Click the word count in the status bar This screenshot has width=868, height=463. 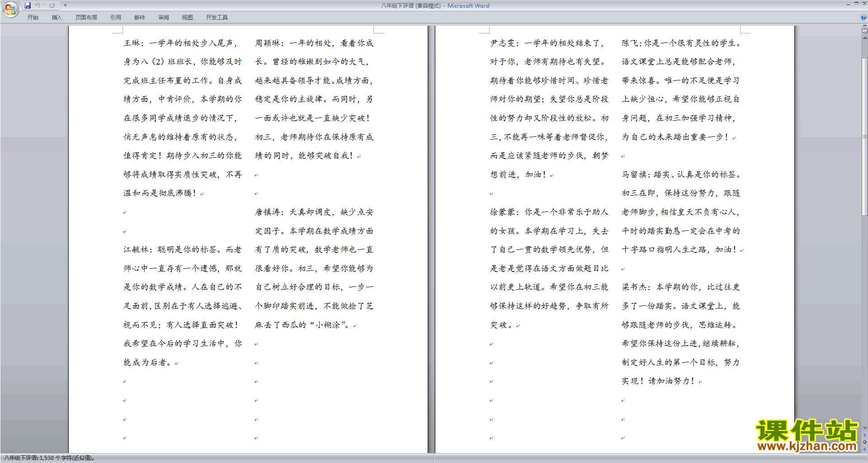click(x=49, y=458)
